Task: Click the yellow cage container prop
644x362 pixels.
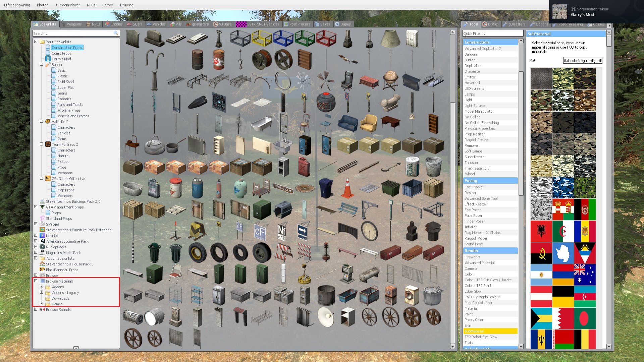Action: point(262,38)
